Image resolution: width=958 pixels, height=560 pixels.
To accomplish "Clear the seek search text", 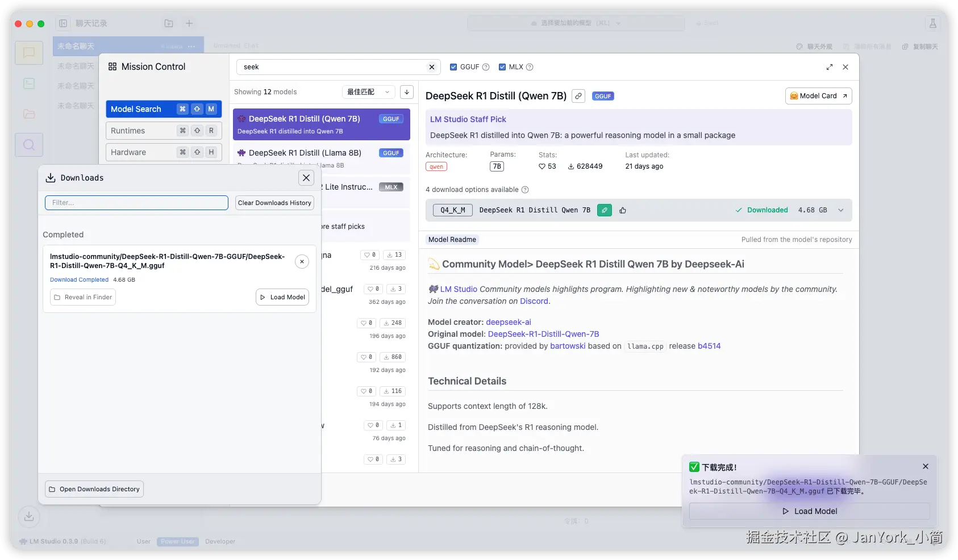I will click(432, 67).
